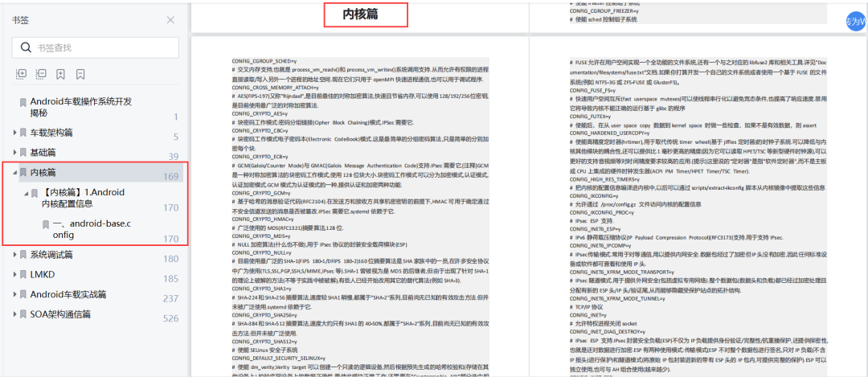This screenshot has height=377, width=868.
Task: Click the line CONFIG_INET_DIAG_DESTROY=y
Action: tap(608, 332)
